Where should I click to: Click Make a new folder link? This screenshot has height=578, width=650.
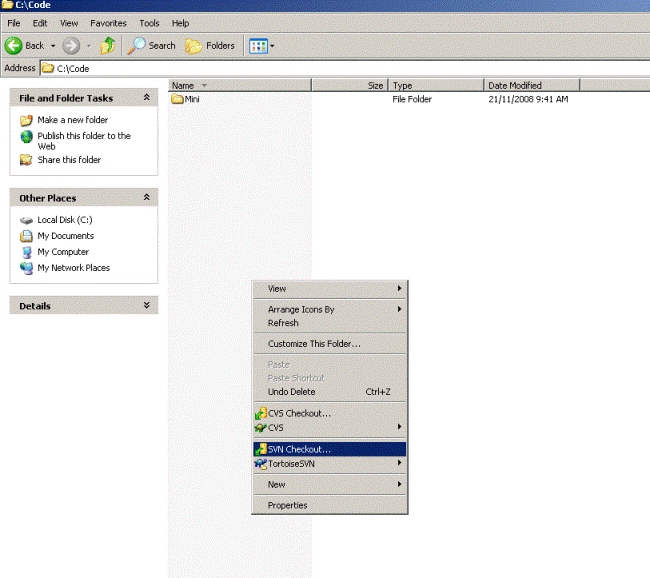click(x=72, y=120)
